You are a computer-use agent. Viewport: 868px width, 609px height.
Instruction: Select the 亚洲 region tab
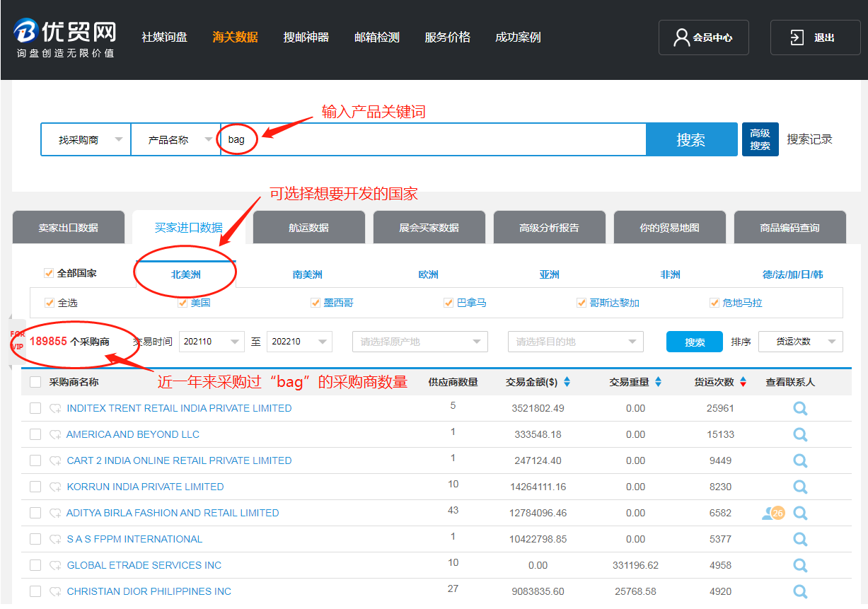(550, 274)
